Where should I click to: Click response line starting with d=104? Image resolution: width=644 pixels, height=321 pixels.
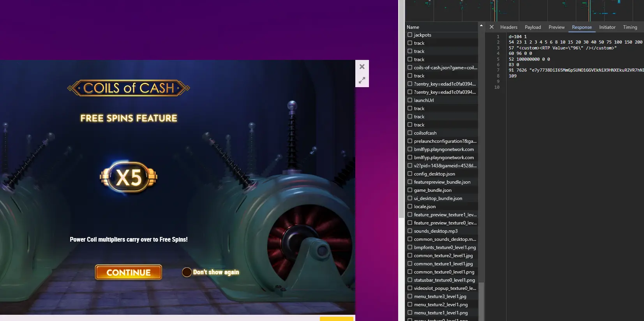point(517,37)
